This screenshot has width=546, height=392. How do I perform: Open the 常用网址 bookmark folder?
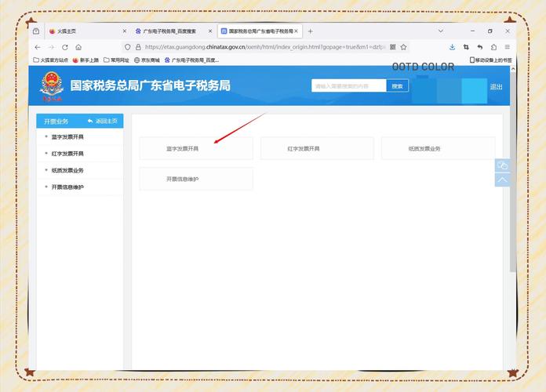[116, 60]
